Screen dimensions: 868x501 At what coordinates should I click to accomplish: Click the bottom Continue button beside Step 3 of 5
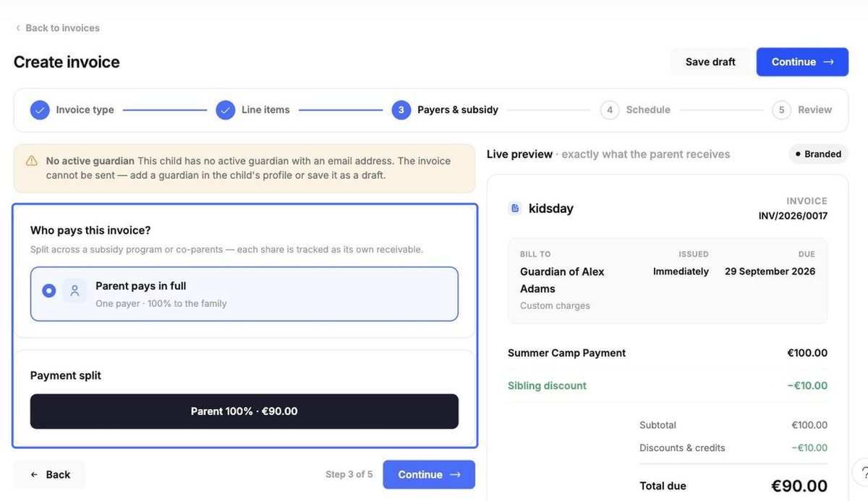point(429,475)
